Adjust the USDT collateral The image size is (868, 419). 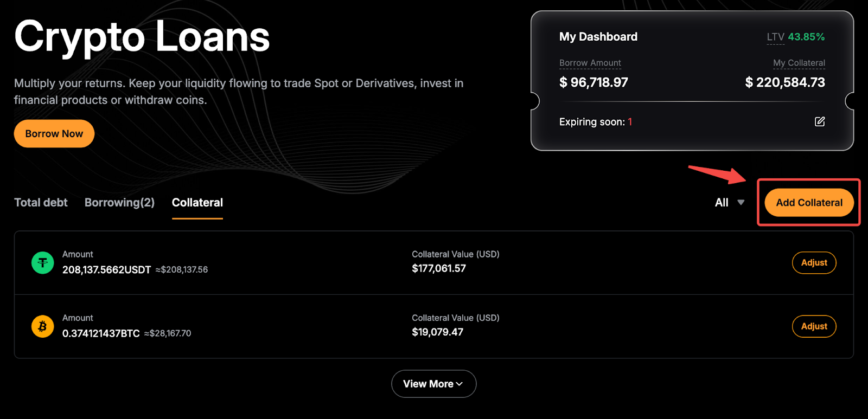click(x=814, y=263)
